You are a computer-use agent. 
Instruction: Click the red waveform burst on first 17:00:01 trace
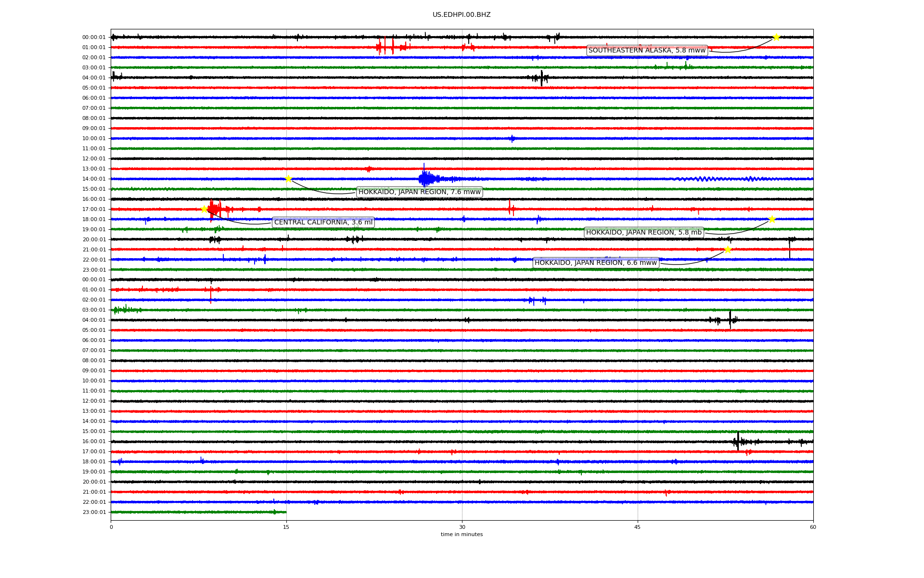coord(214,210)
